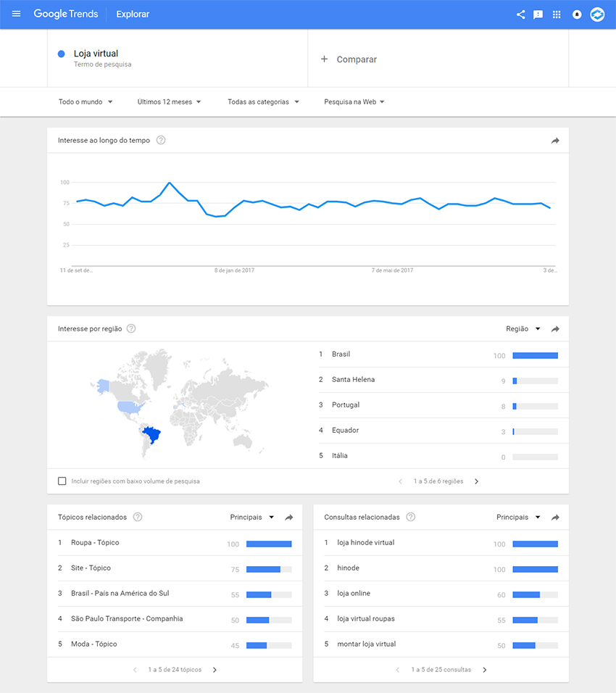
Task: Click the Brasil interest bar
Action: [x=535, y=355]
